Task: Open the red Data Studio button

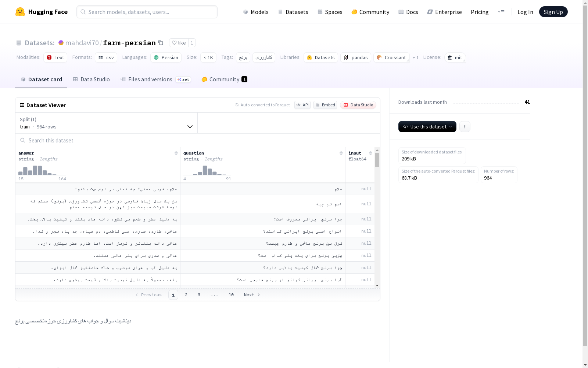Action: 358,105
